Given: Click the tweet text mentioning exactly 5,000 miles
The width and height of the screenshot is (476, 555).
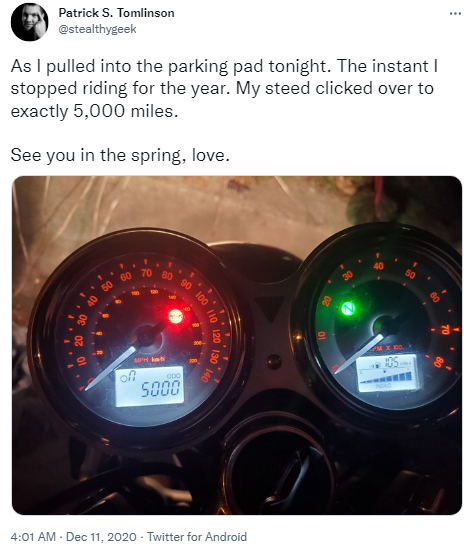Looking at the screenshot, I should pos(224,88).
